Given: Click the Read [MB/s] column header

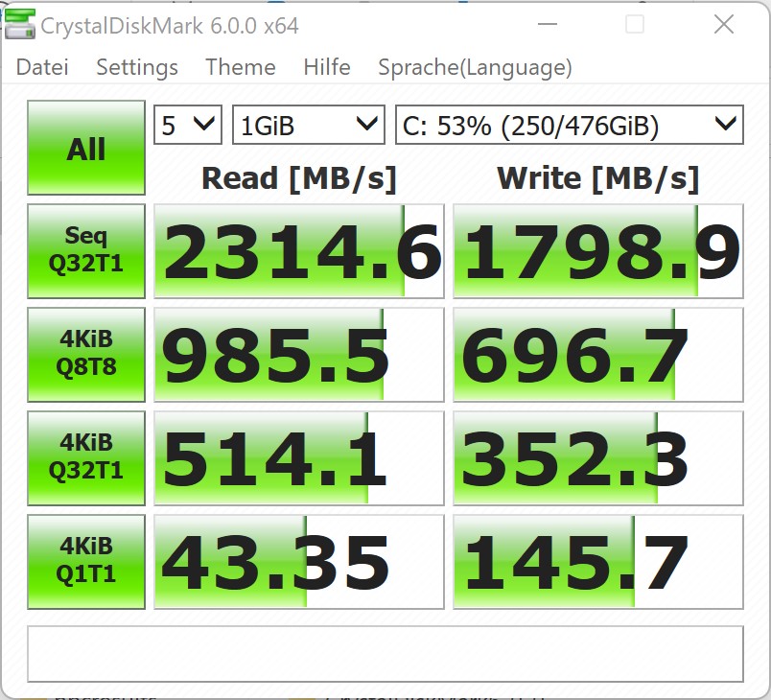Looking at the screenshot, I should click(x=299, y=178).
